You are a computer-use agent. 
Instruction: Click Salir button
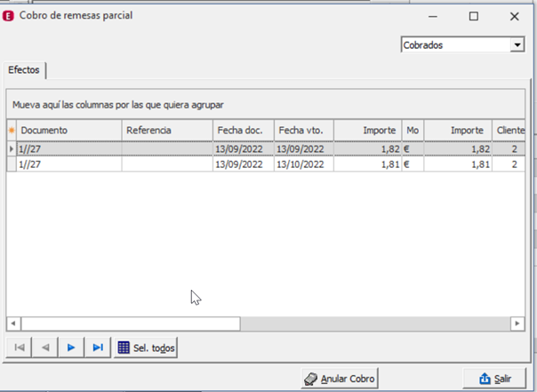pos(494,379)
